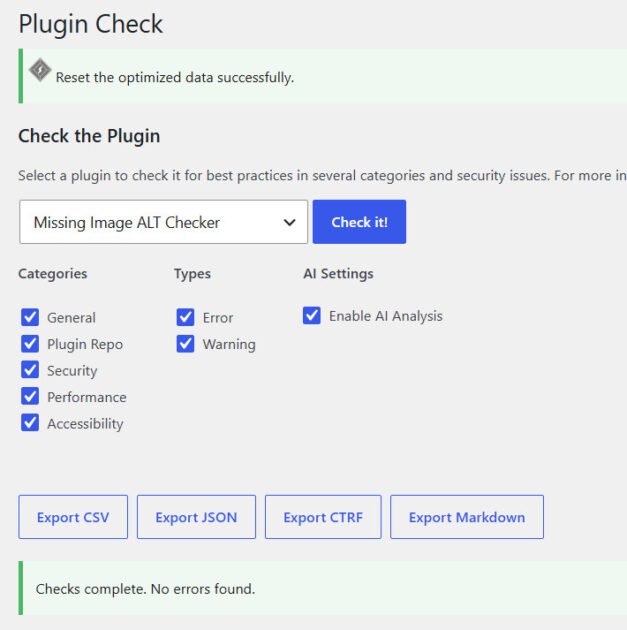
Task: Click the Export Markdown button
Action: (467, 517)
